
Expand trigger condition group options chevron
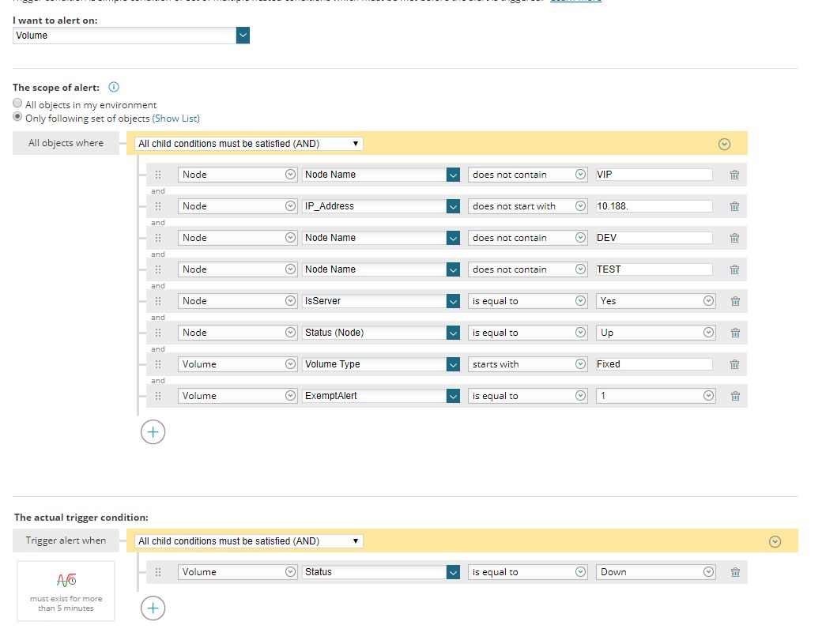pos(775,542)
